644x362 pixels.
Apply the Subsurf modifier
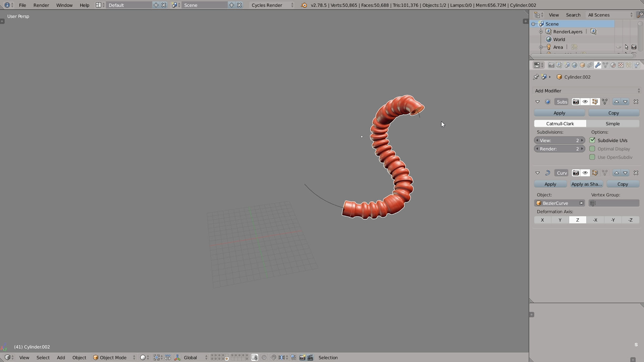click(x=559, y=113)
